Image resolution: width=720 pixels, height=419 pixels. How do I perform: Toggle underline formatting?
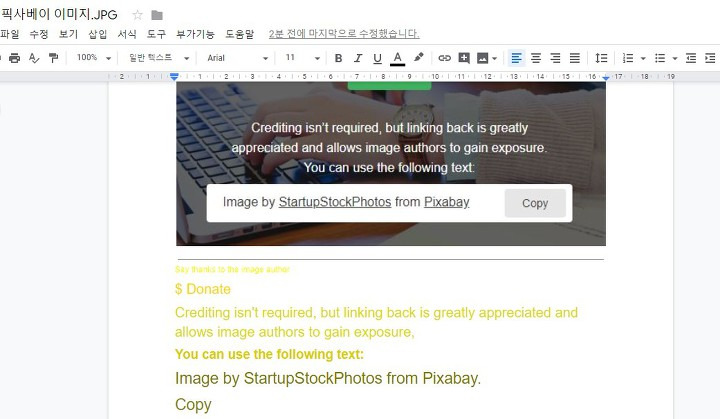coord(377,58)
